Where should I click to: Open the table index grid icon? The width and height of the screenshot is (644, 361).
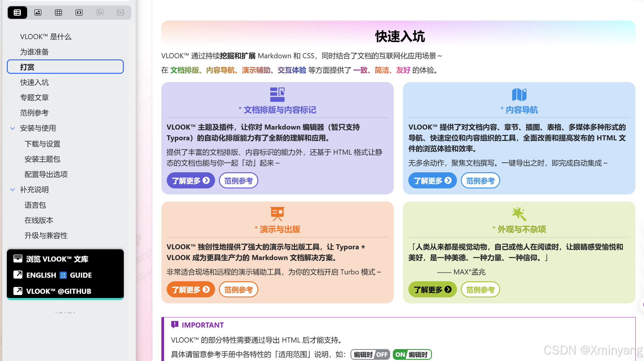(x=58, y=13)
